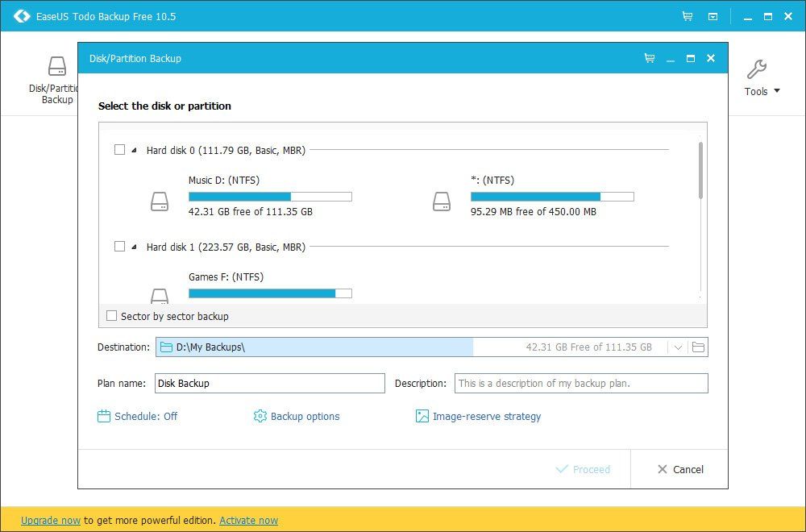Click the cart icon on the dialog title bar

point(649,58)
